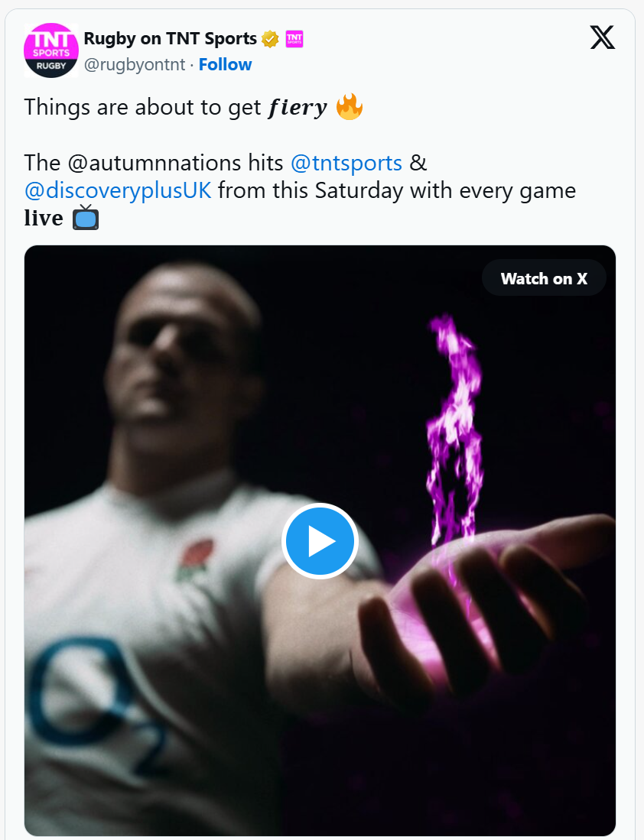Click the TNT Sports Rugby profile avatar
The image size is (644, 840).
pos(50,50)
